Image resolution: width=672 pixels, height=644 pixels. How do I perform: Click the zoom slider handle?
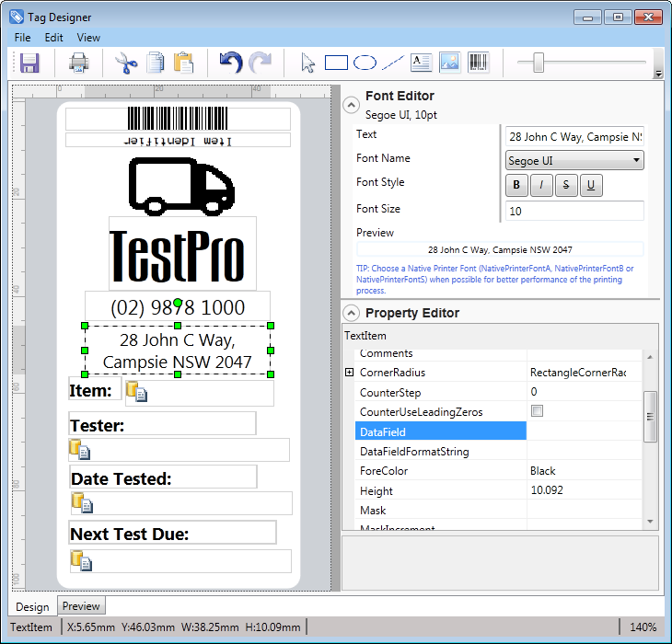point(539,63)
